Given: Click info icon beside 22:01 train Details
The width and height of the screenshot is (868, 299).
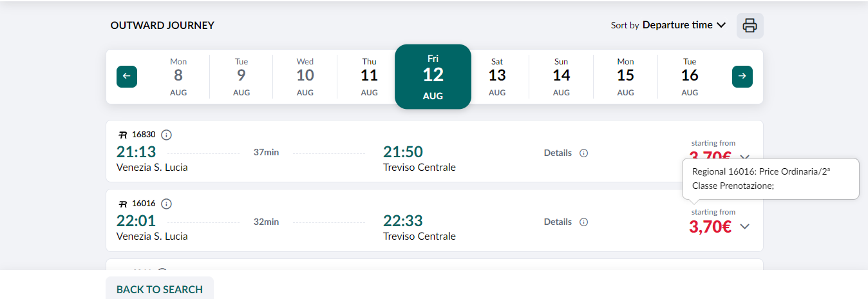Looking at the screenshot, I should (x=583, y=222).
